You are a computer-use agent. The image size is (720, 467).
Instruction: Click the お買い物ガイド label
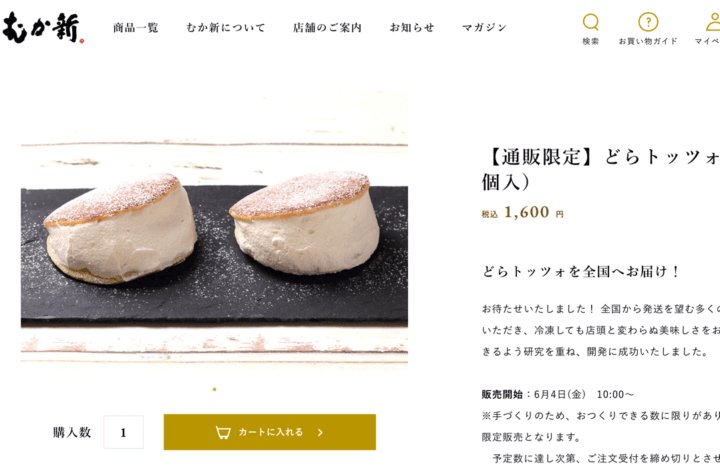tap(648, 41)
